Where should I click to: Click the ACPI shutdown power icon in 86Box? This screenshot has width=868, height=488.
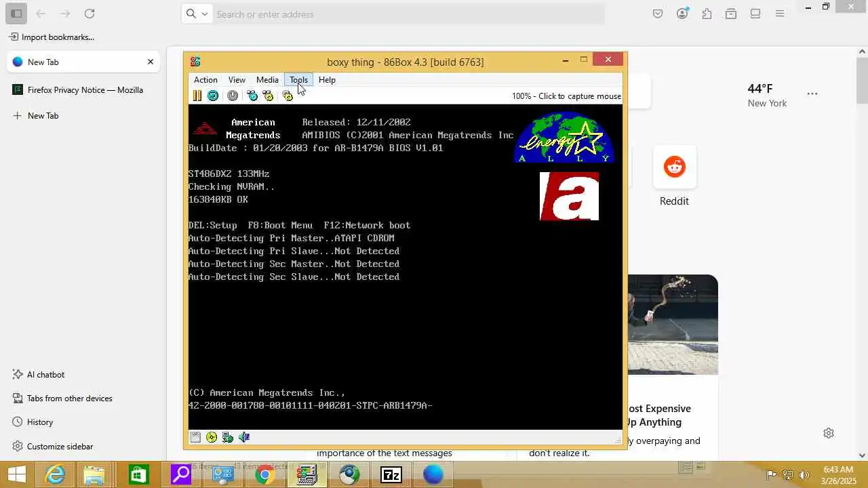233,96
